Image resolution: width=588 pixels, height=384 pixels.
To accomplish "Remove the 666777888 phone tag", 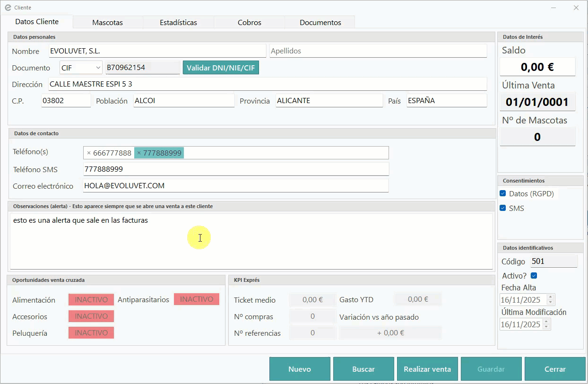I will click(89, 153).
